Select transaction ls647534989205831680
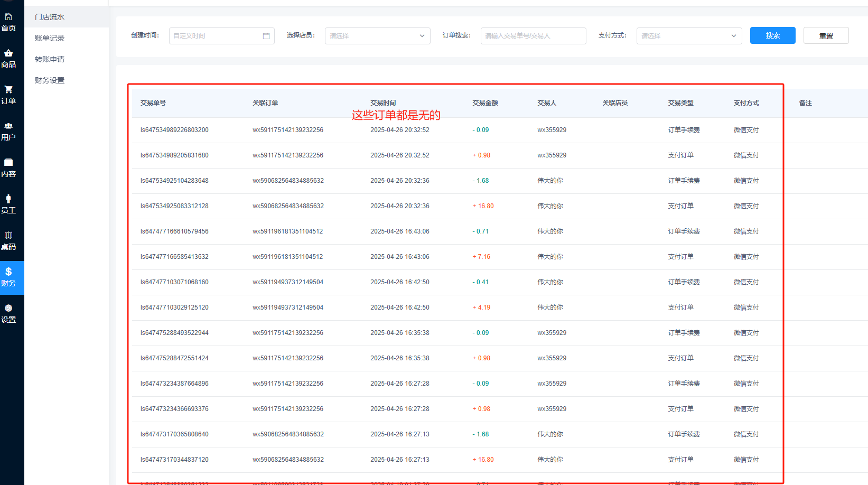The width and height of the screenshot is (868, 485). 174,155
